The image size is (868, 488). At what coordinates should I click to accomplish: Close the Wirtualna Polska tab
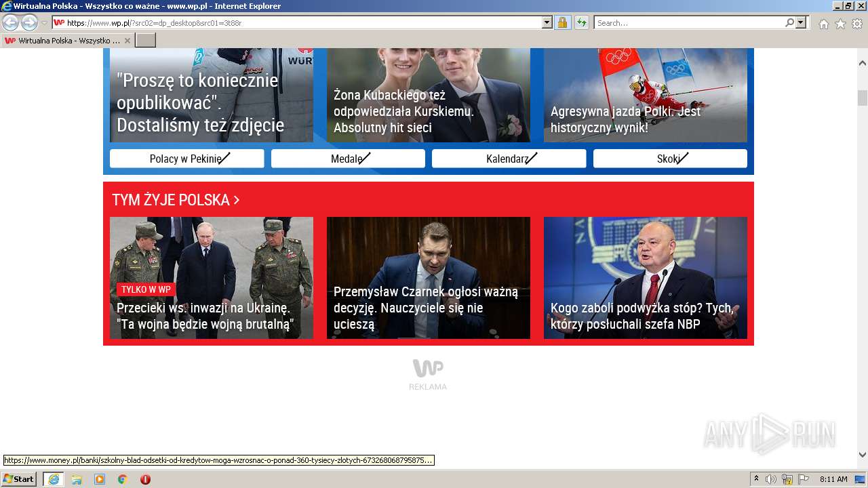click(127, 41)
